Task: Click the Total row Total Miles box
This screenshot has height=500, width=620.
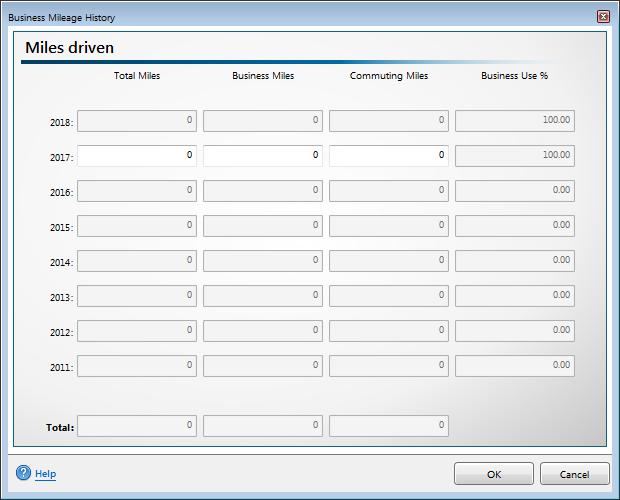Action: pos(137,426)
